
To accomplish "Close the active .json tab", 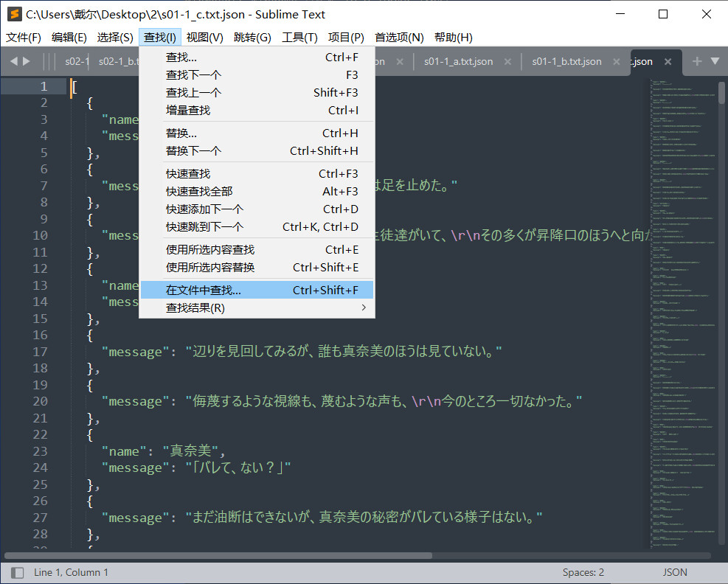I will pos(668,61).
